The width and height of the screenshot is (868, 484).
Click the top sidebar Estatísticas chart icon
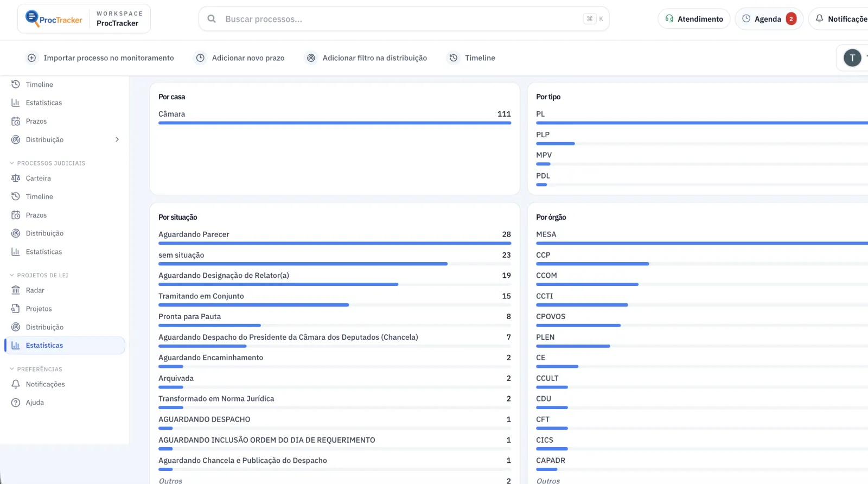(x=16, y=103)
